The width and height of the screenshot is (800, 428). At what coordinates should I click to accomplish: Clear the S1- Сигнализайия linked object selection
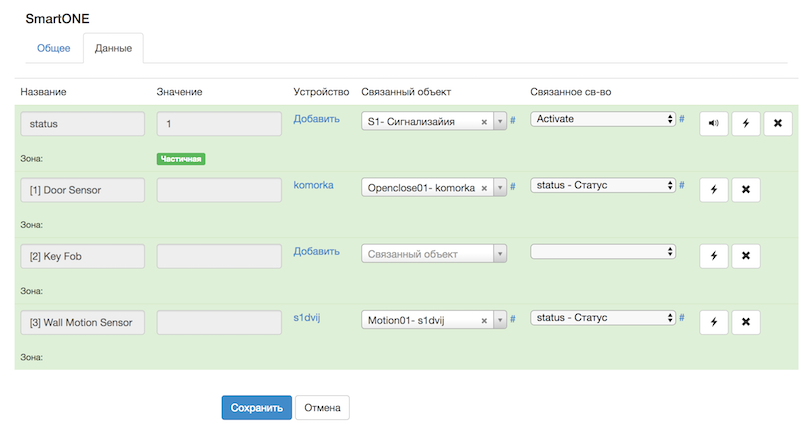pos(484,123)
